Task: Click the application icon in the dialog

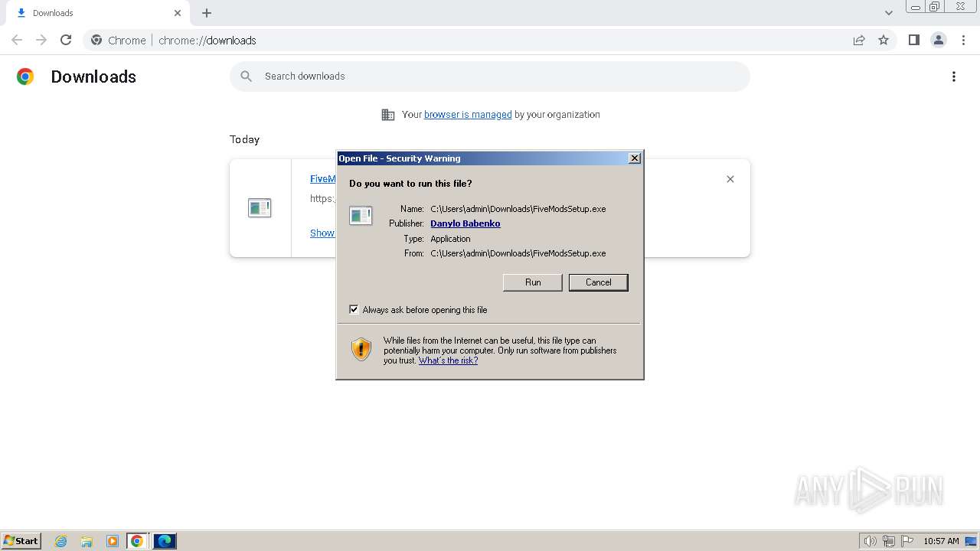Action: (361, 216)
